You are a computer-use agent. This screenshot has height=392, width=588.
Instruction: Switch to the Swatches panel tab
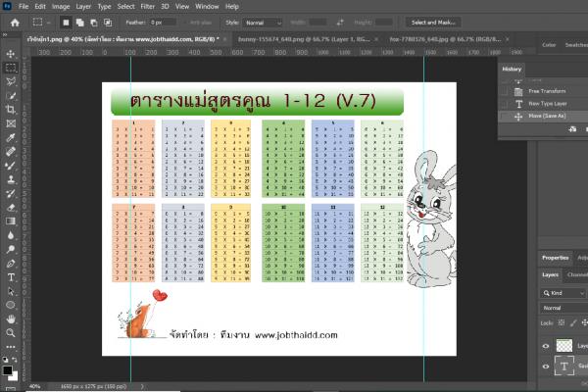point(576,45)
